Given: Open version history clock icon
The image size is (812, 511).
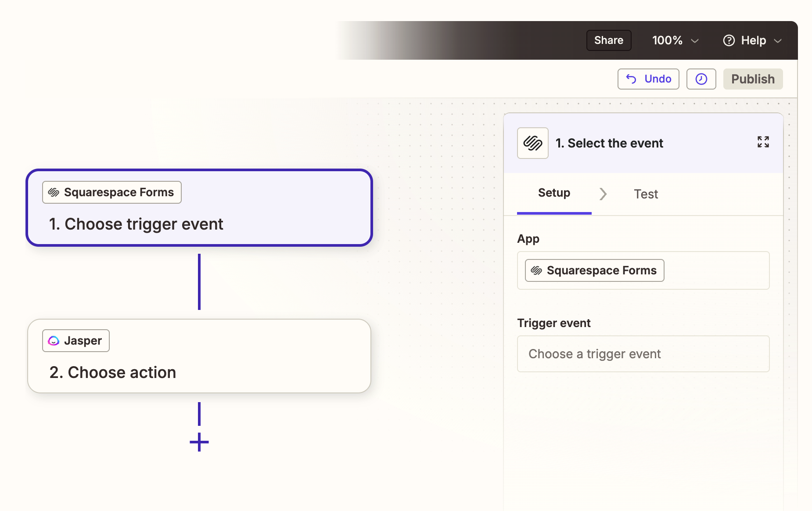Looking at the screenshot, I should click(x=701, y=79).
